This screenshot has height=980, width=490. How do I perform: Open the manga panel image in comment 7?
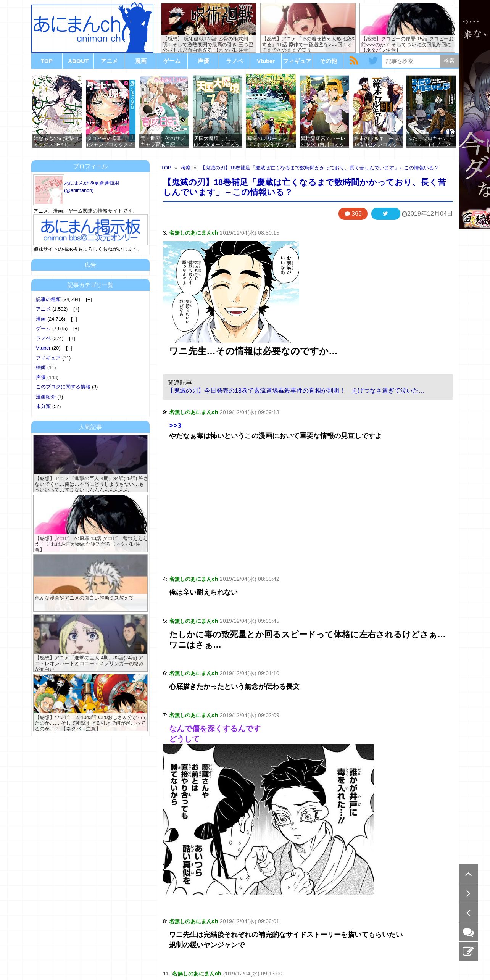[x=269, y=819]
